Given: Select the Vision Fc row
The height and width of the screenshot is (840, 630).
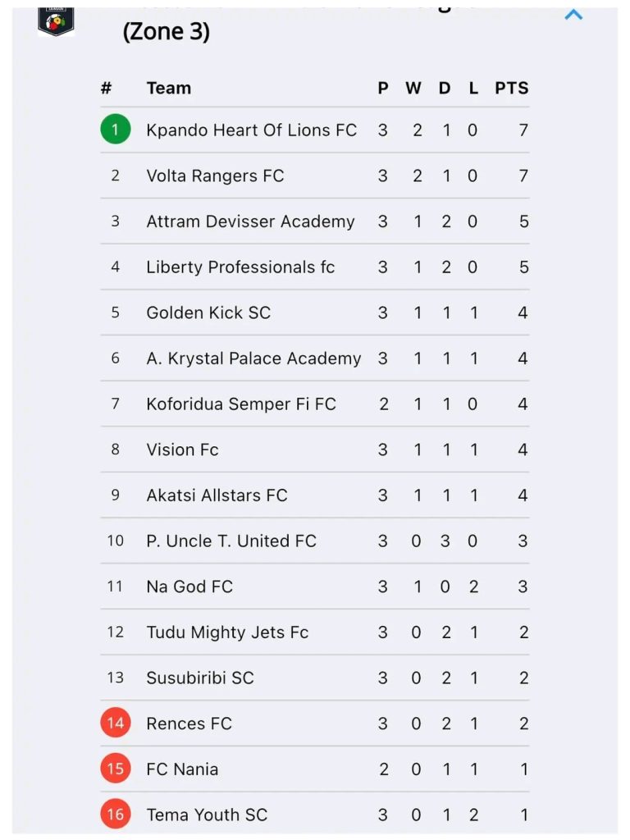Looking at the screenshot, I should 315,449.
